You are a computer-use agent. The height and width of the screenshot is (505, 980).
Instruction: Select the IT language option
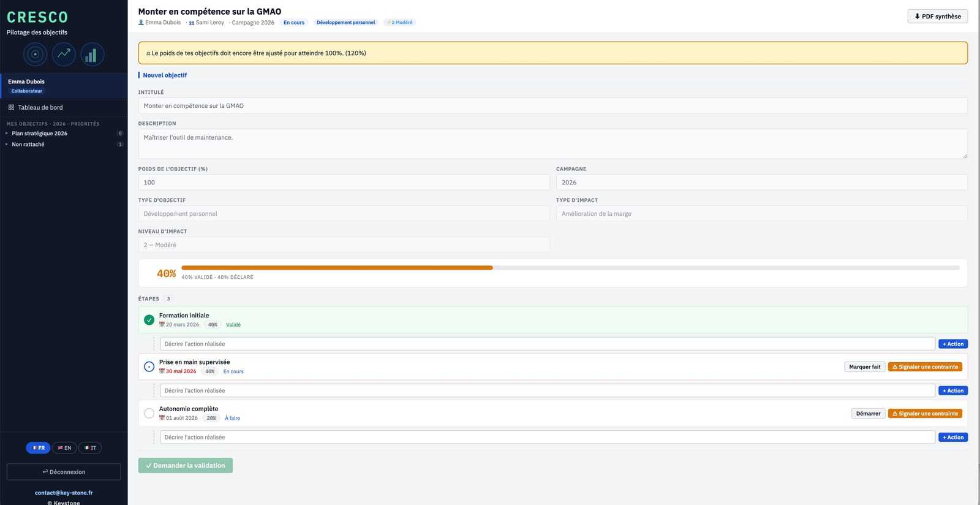(90, 448)
